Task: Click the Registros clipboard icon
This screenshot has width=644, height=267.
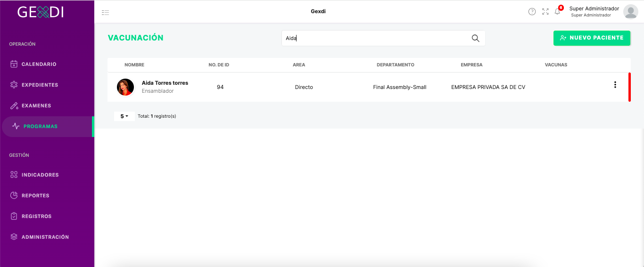Action: 14,216
